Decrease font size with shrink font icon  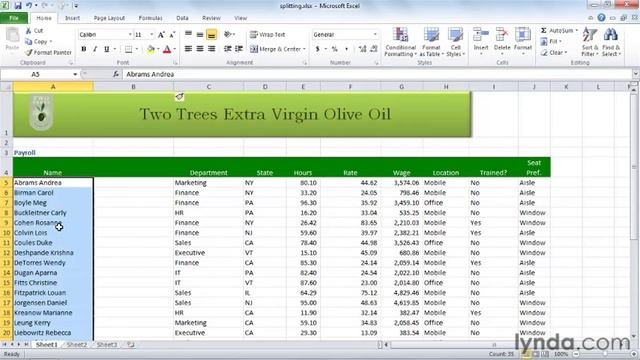point(172,35)
